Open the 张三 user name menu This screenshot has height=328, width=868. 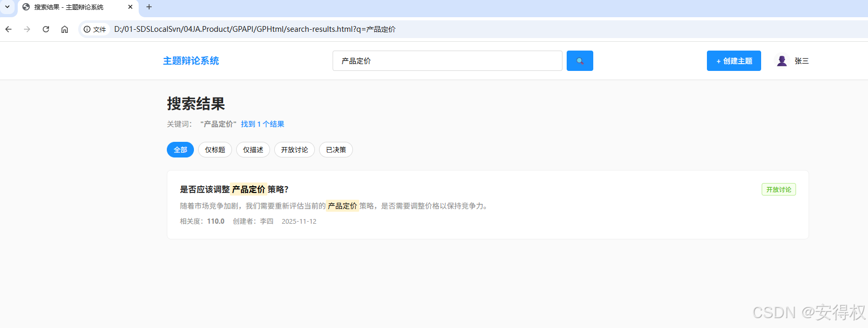pos(802,61)
